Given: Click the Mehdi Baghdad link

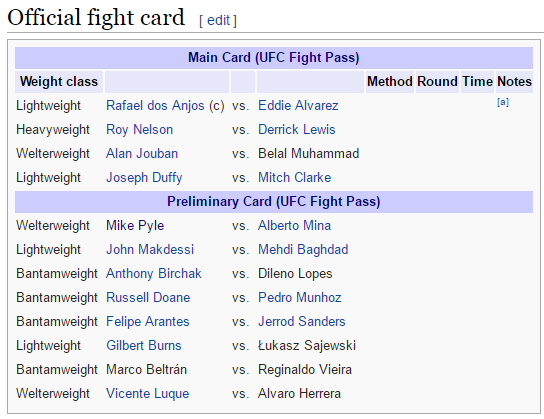Looking at the screenshot, I should pos(303,249).
